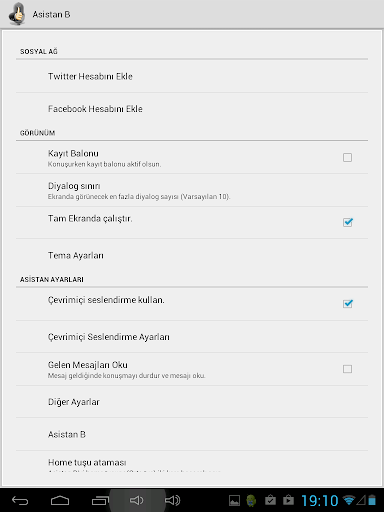Open Çevrimiçi Seslendirme Ayarları

point(192,337)
